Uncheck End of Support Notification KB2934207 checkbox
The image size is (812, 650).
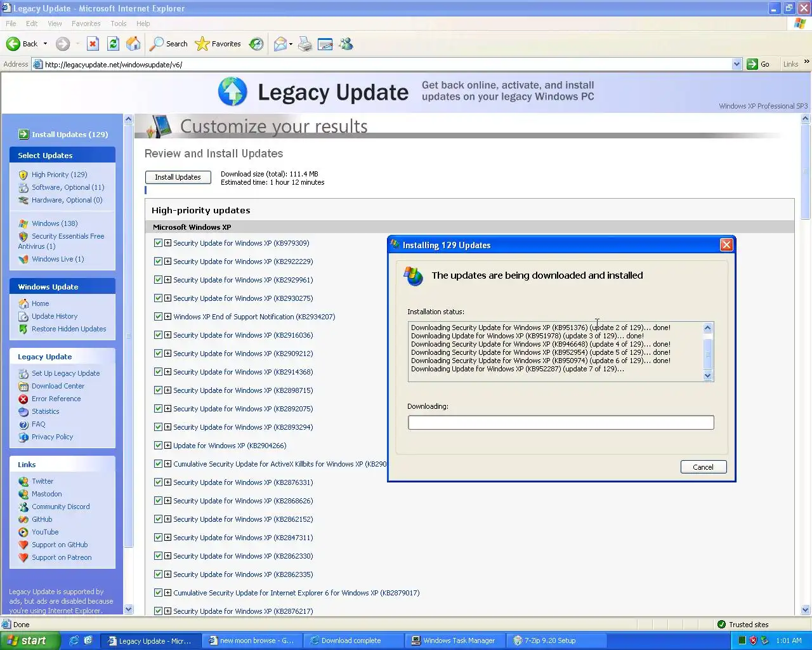[158, 316]
